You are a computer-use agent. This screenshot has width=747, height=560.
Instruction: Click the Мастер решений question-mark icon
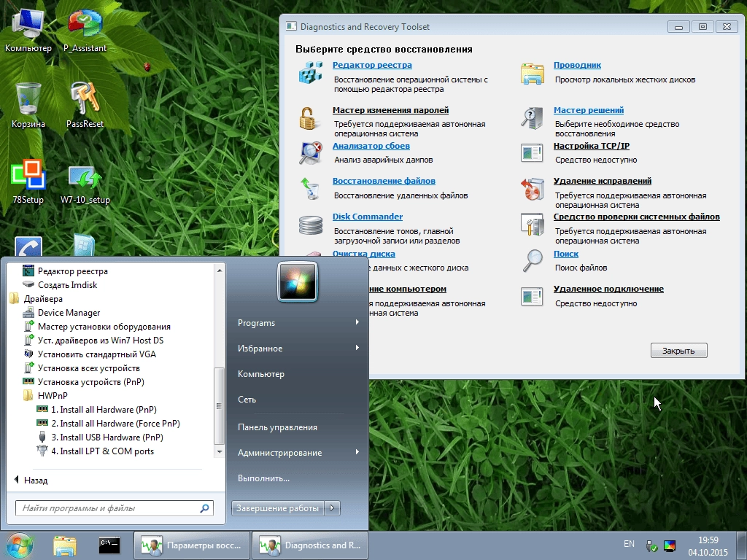click(x=532, y=118)
